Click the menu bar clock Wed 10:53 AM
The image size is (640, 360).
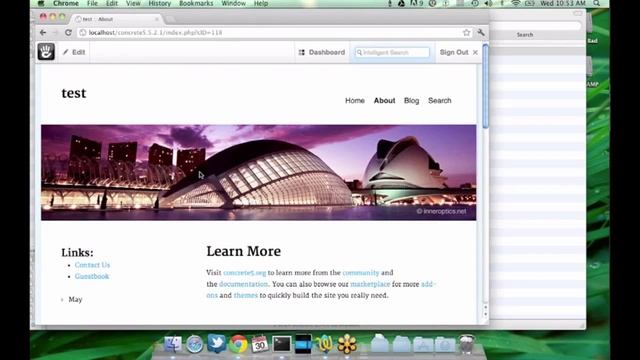[x=563, y=3]
